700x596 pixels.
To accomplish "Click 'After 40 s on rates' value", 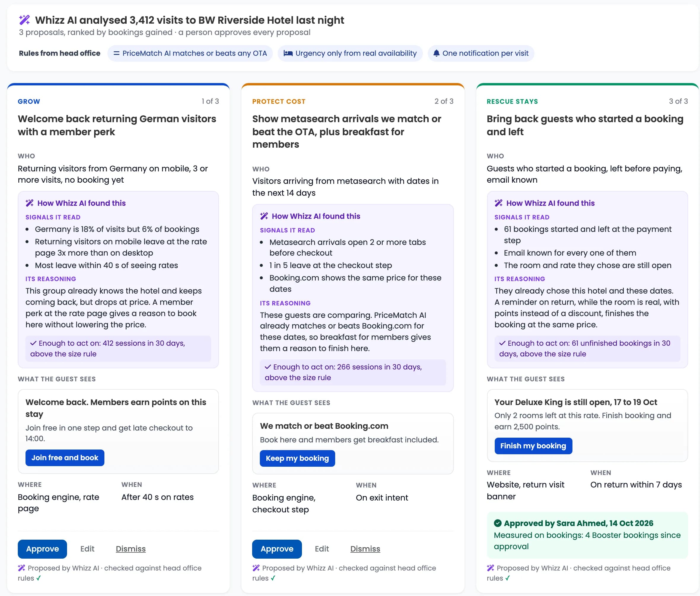I will coord(157,497).
